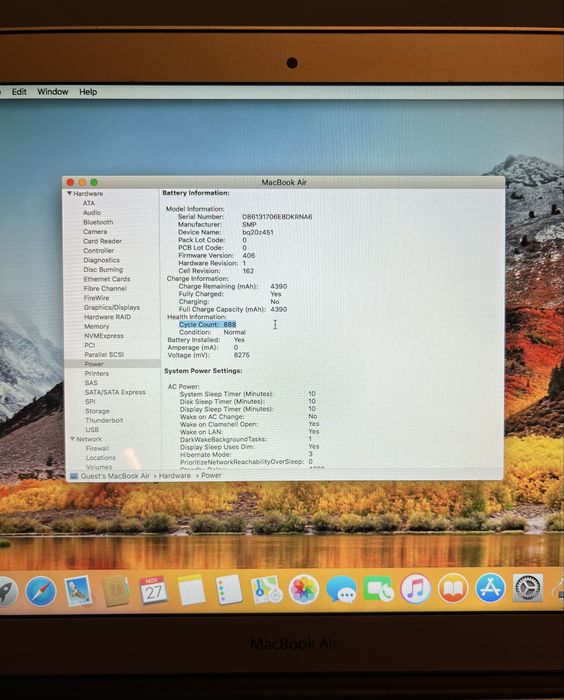
Task: Open Contacts book icon in dock
Action: (x=116, y=591)
